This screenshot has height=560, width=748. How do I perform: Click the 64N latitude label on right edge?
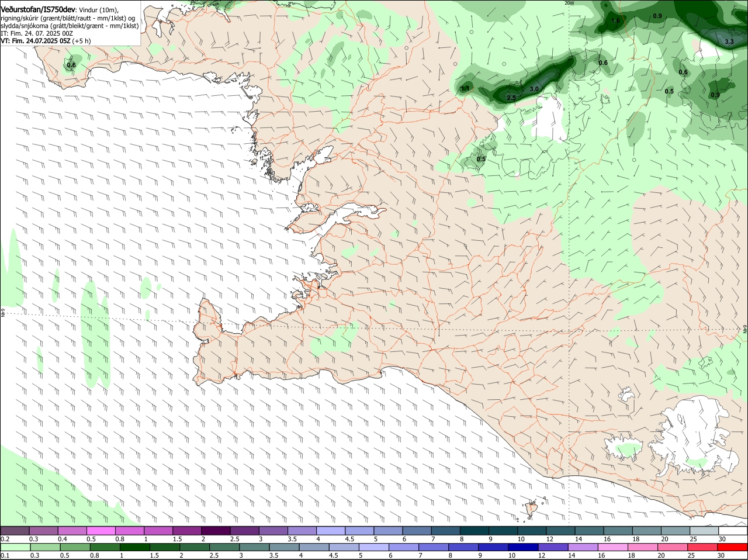pos(745,330)
